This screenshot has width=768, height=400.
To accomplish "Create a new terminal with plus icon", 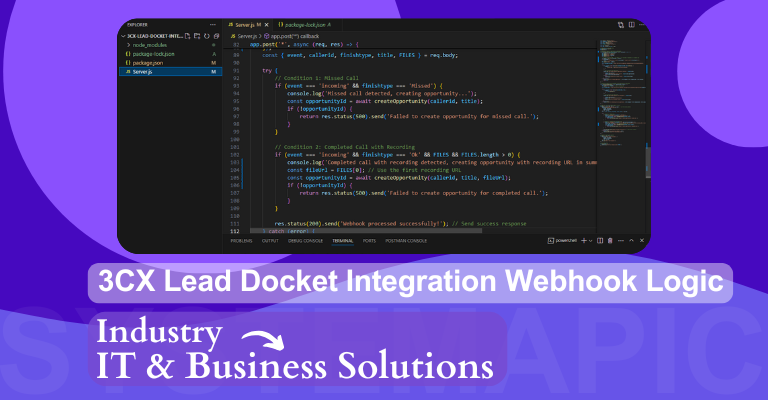I will click(583, 241).
